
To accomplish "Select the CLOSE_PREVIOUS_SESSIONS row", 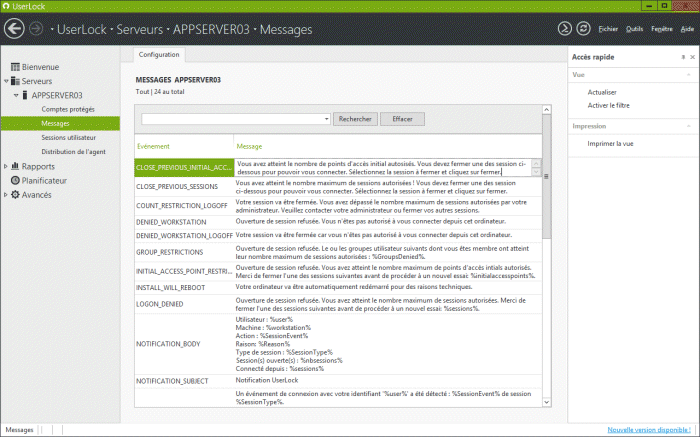I will pos(338,187).
